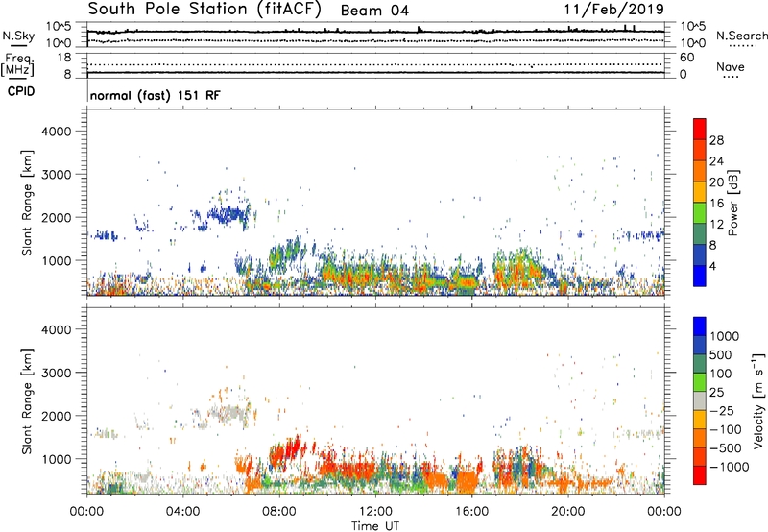Screen dimensions: 768x532
Task: Click the '-1000' Velocity colorbar tick
Action: (x=730, y=467)
